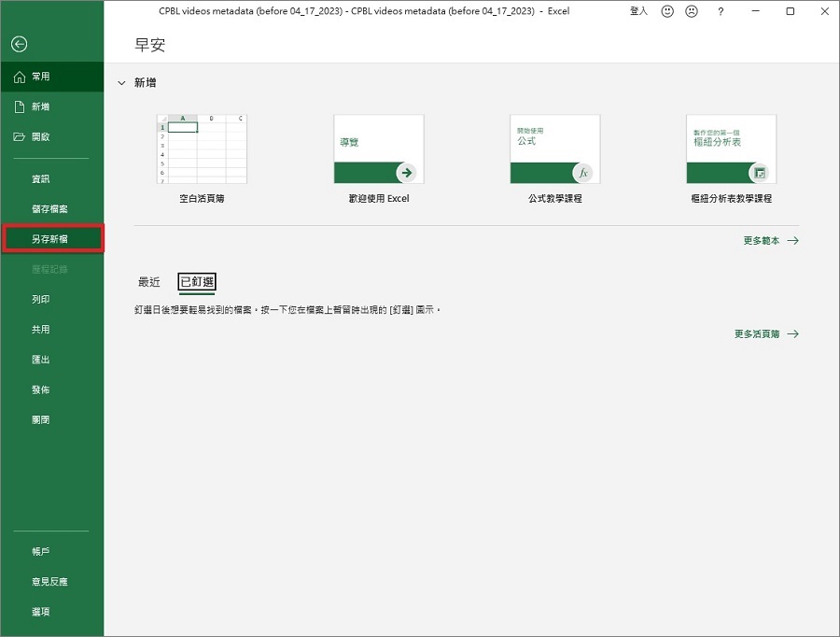Switch to the 最近 tab
The image size is (840, 637).
pos(149,281)
